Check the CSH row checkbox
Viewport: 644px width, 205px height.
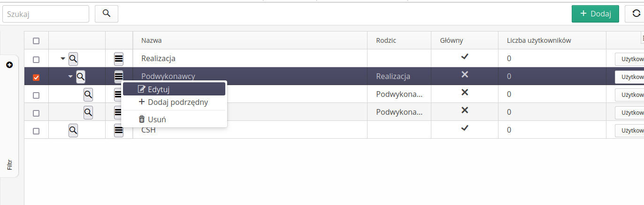36,131
